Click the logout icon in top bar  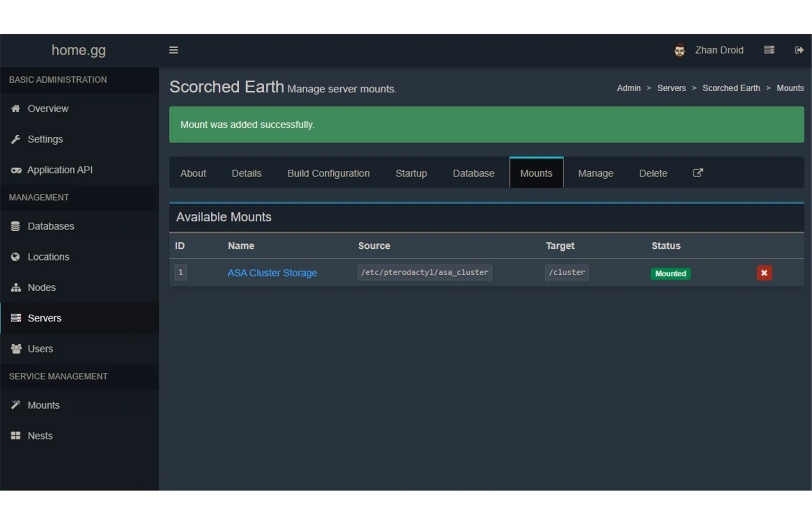pos(799,50)
